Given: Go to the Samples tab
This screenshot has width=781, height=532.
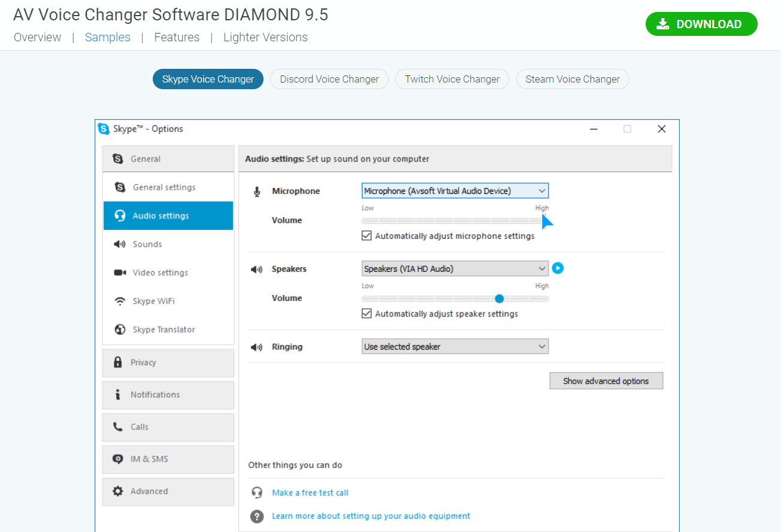Looking at the screenshot, I should click(x=108, y=37).
